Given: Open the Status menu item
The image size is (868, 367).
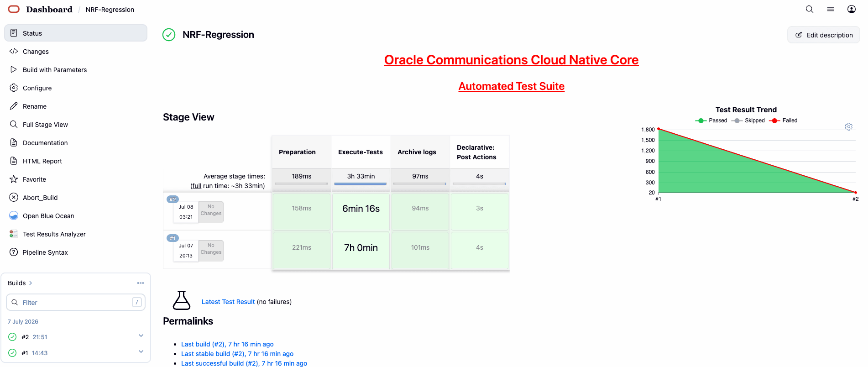Looking at the screenshot, I should point(76,33).
